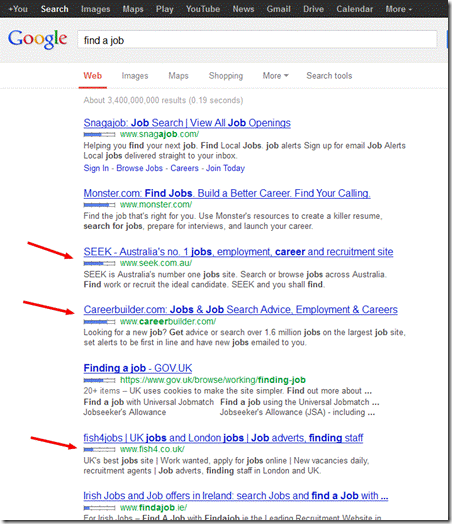
Task: Click the rating bar beside www.careerbuilder.com
Action: pyautogui.click(x=99, y=321)
